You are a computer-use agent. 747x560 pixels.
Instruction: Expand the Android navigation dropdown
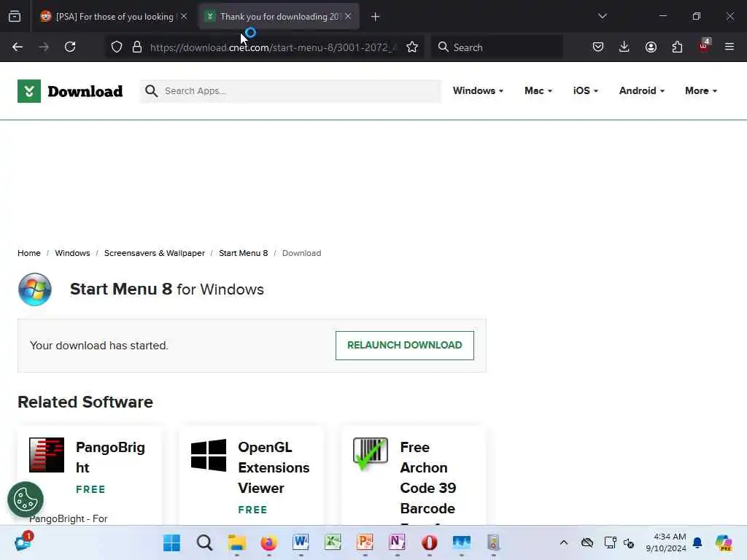(642, 90)
